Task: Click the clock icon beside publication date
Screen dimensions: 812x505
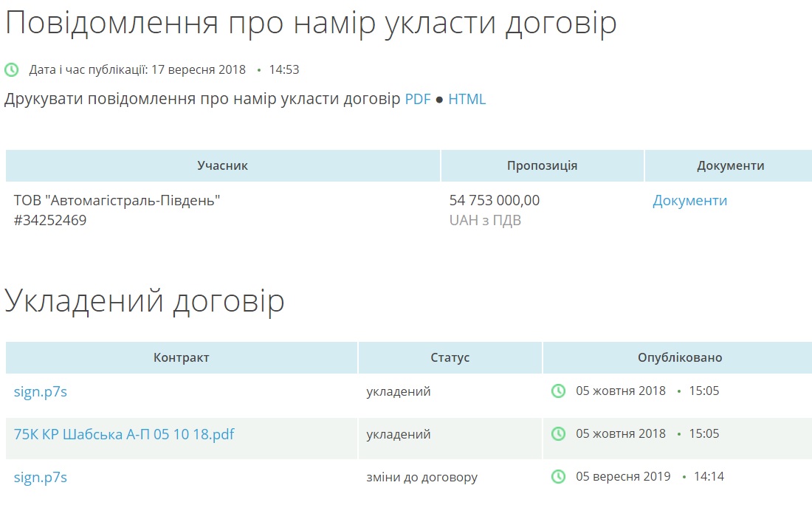Action: (12, 70)
